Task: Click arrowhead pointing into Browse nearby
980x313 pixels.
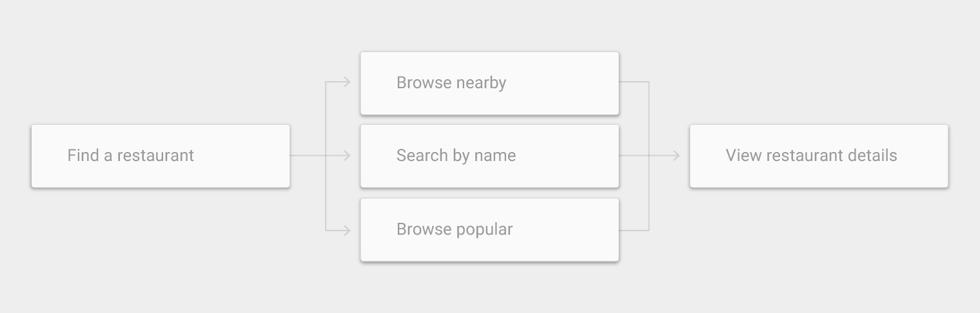Action: point(348,82)
